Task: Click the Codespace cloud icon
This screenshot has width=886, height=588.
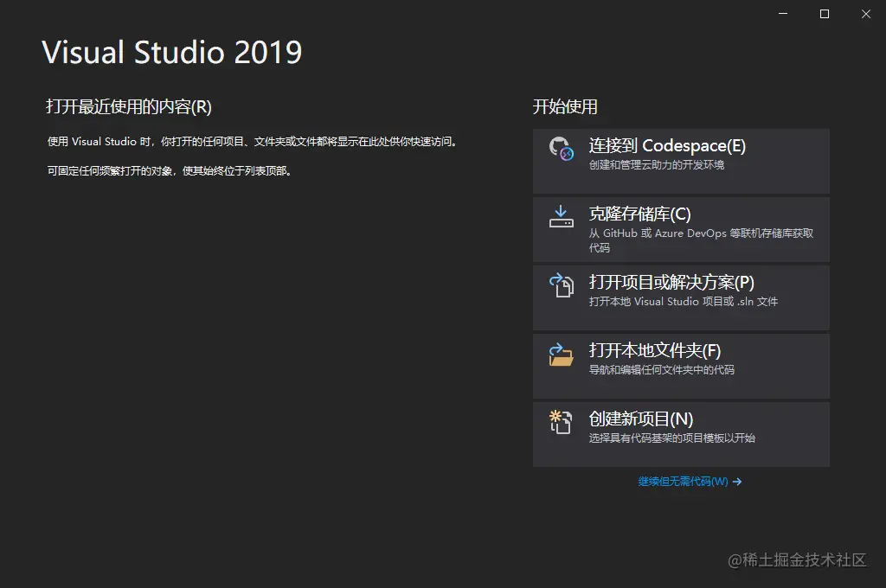Action: (x=561, y=149)
